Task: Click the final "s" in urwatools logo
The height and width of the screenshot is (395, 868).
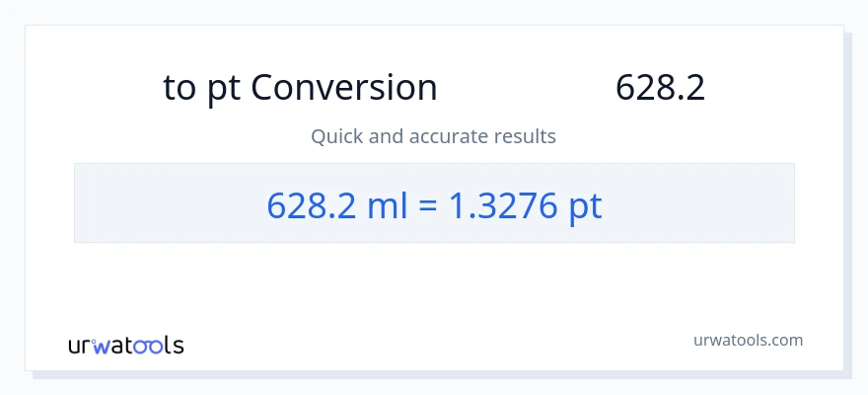Action: (178, 347)
